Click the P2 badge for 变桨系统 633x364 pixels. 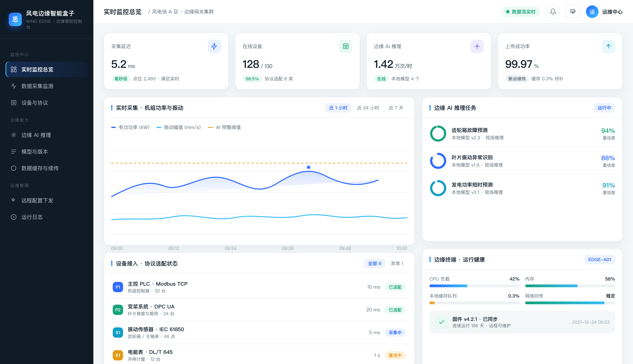[x=118, y=310]
